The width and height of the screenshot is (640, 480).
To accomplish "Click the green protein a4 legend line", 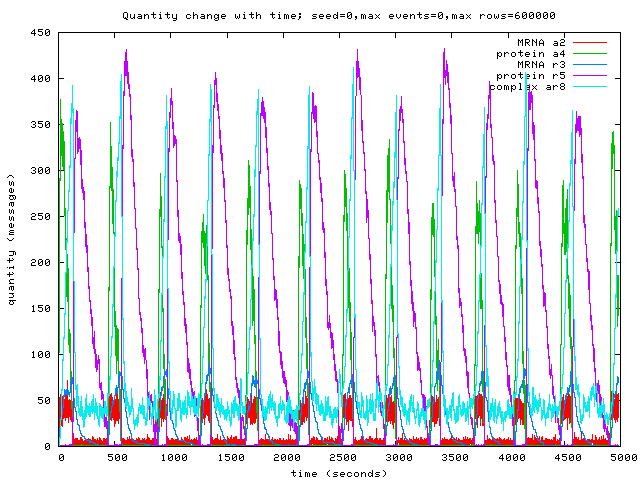I will coord(591,53).
